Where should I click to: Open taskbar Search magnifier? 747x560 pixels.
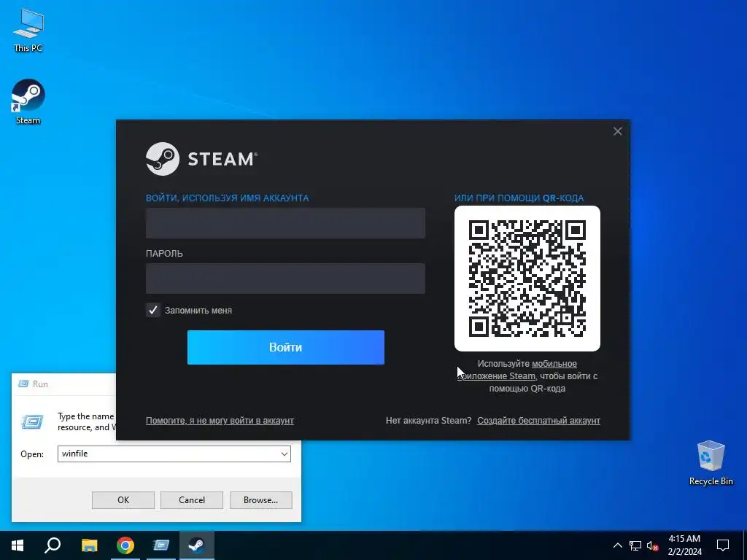[53, 545]
